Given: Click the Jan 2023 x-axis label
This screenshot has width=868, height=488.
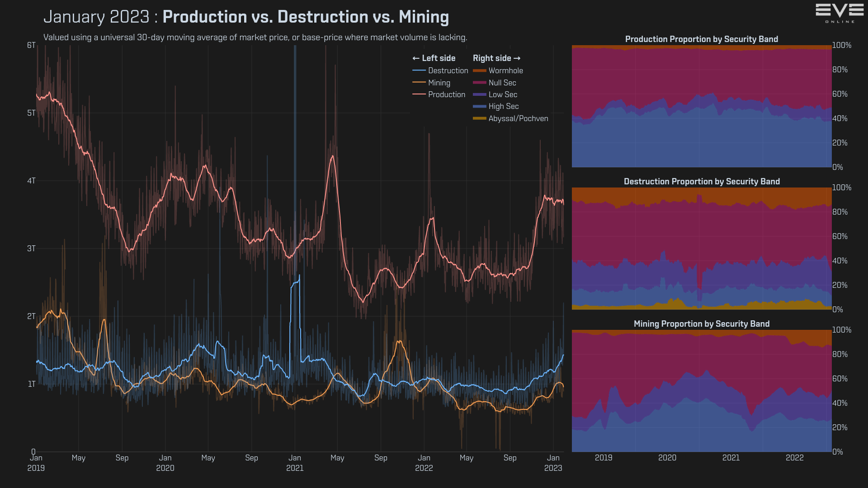Looking at the screenshot, I should (553, 463).
